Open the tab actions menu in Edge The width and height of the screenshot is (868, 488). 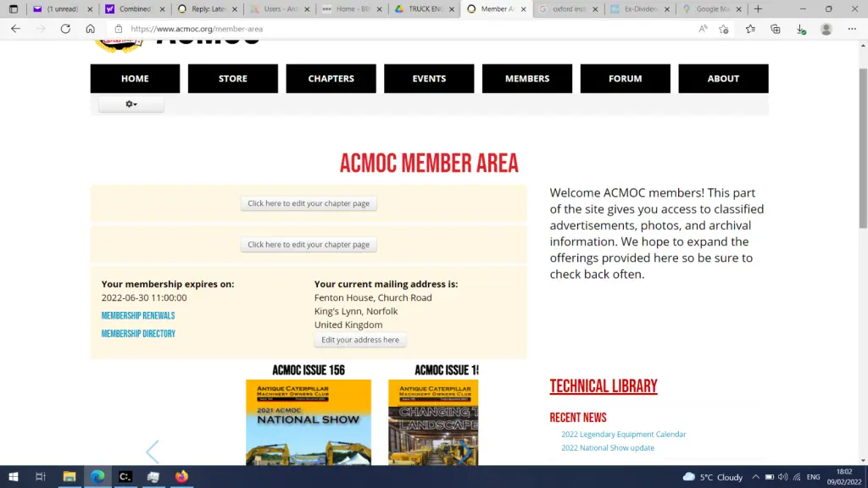pos(13,9)
